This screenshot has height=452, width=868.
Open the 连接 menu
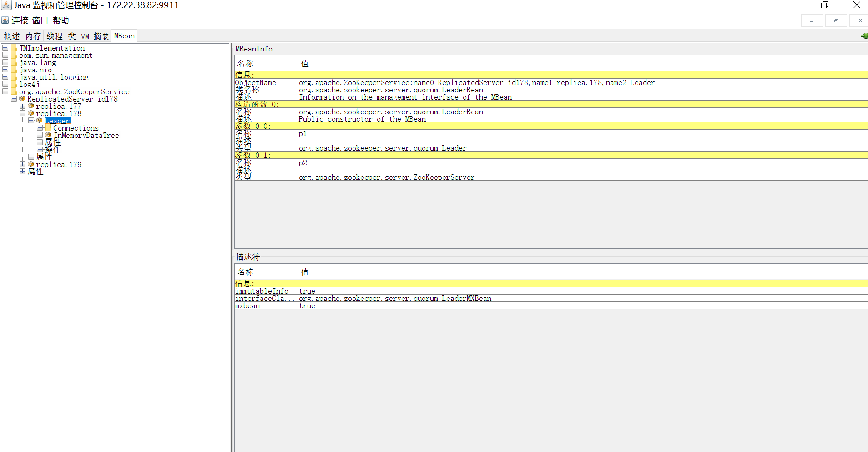[20, 20]
